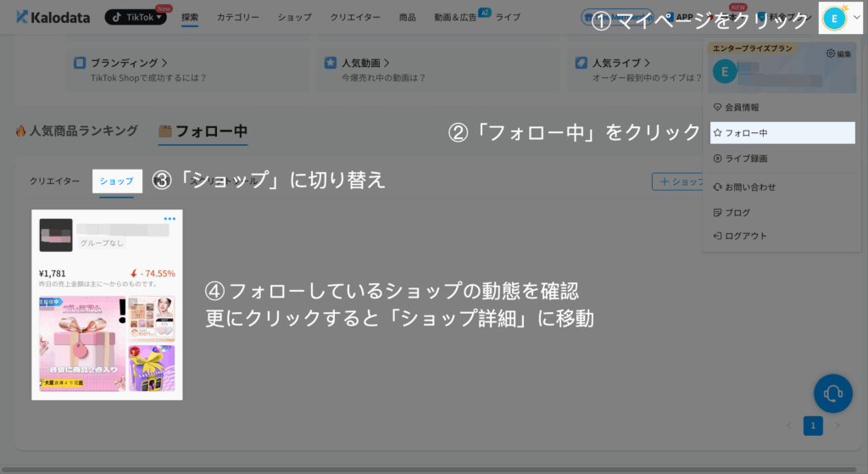Open the ブランディング card
Screen dimensions: 868x474
187,70
